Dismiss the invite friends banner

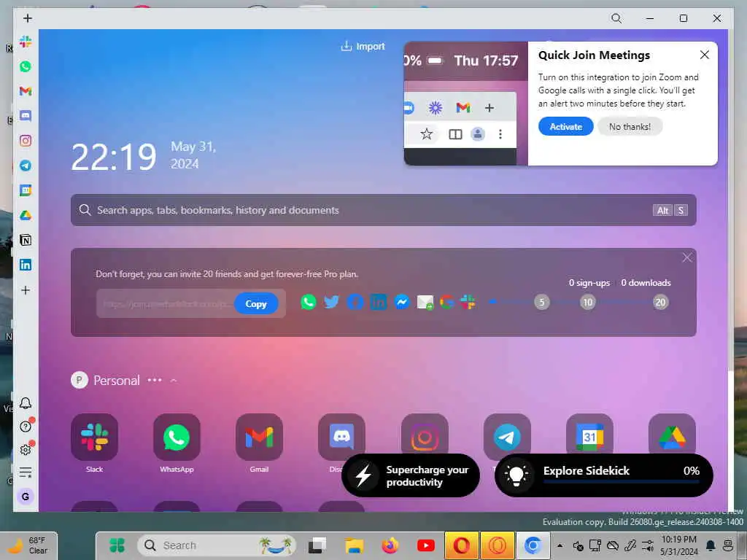(686, 257)
